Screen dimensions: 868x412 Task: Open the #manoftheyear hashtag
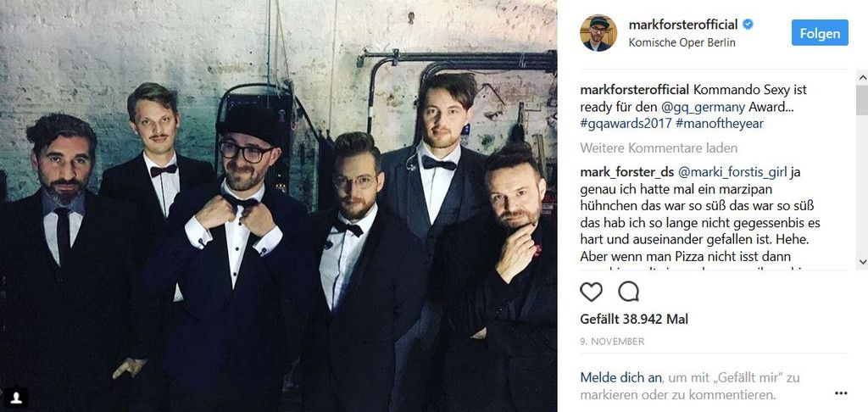point(719,123)
